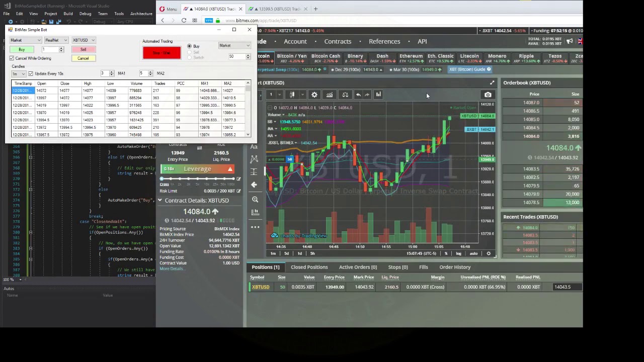This screenshot has width=644, height=362.
Task: Click the VPN badge in address bar
Action: click(209, 21)
